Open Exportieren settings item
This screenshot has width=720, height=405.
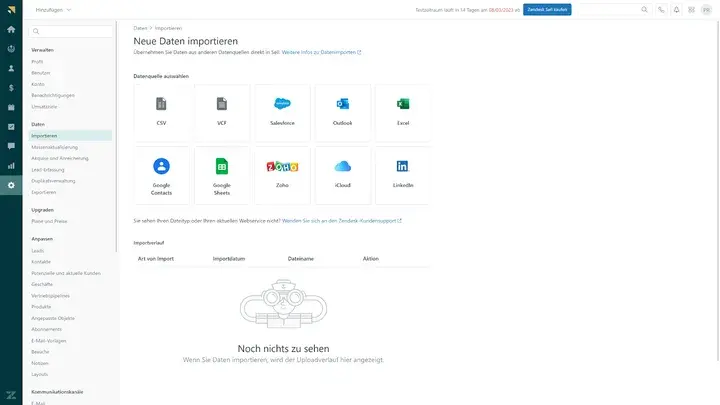coord(44,192)
